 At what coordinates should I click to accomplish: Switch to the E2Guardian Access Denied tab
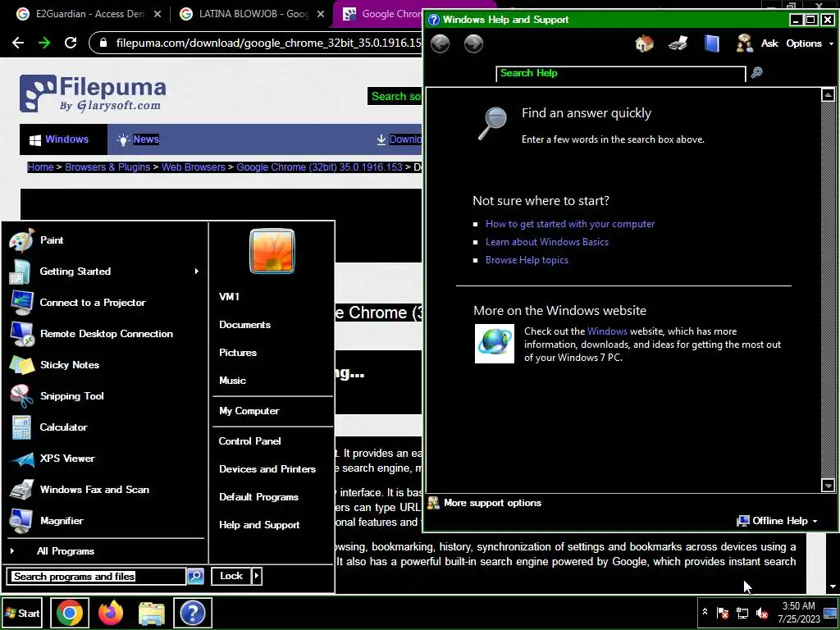click(88, 14)
